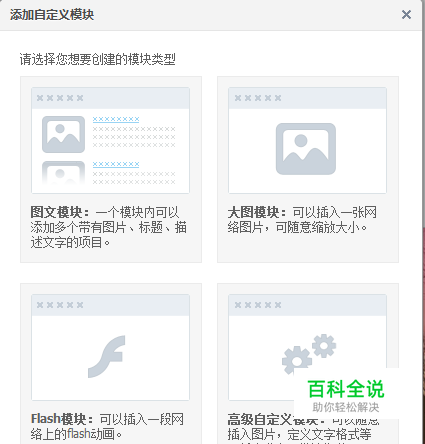Click the 图文模块 title text
425x444 pixels.
pos(60,212)
